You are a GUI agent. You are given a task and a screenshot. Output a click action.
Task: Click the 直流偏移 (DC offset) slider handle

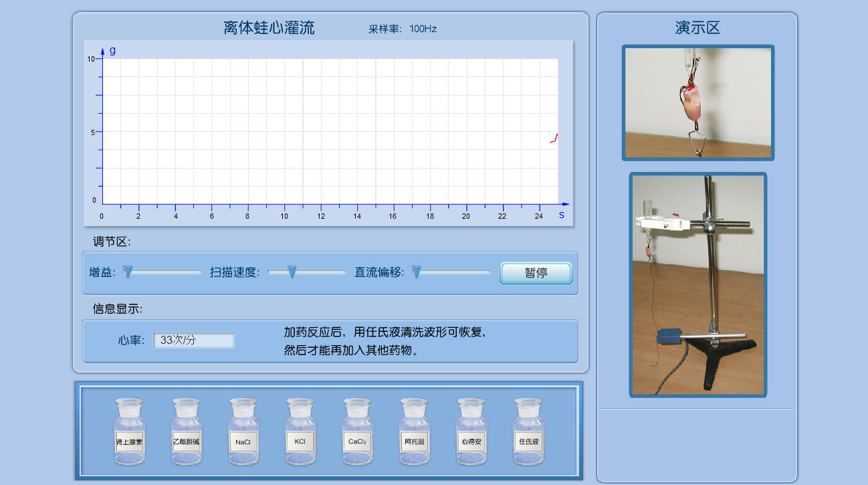coord(416,272)
